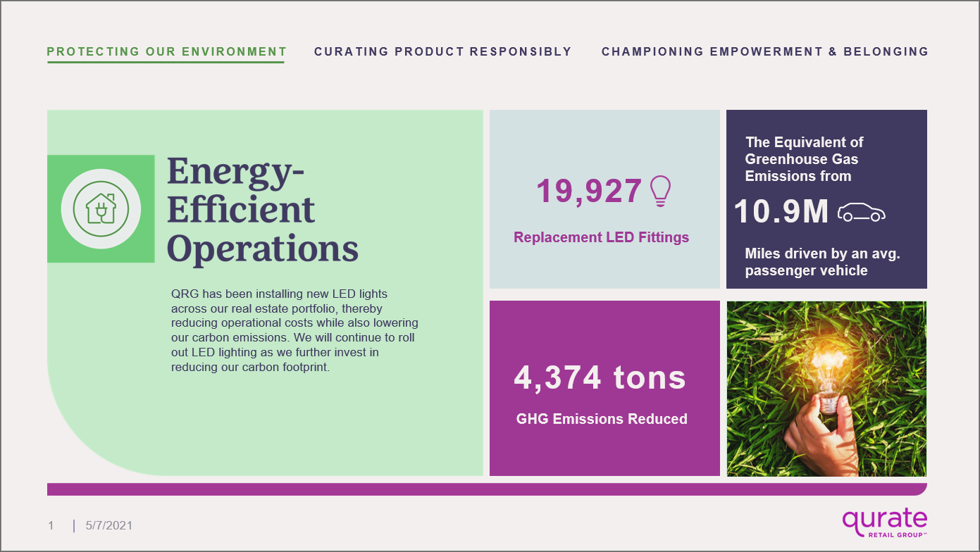980x552 pixels.
Task: Click the house with plug icon
Action: (101, 209)
